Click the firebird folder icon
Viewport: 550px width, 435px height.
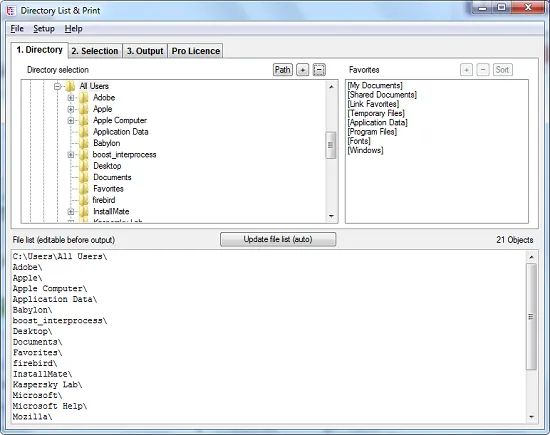[x=83, y=200]
